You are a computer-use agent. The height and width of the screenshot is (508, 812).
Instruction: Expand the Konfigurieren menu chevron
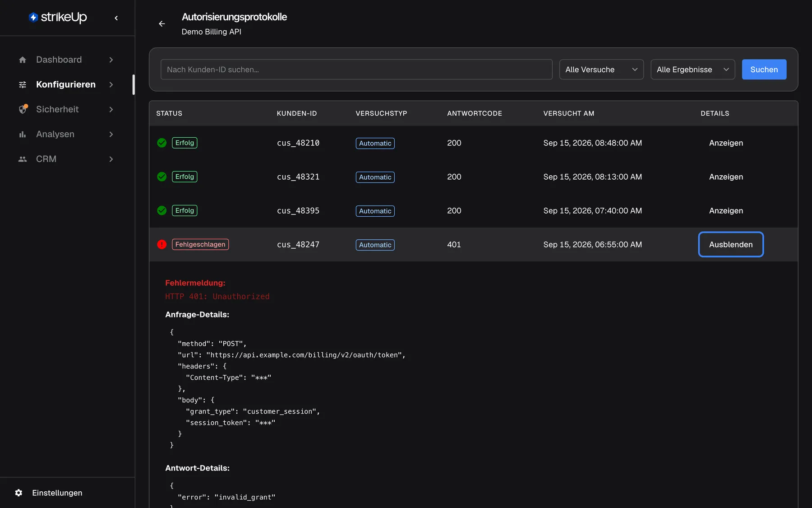tap(111, 84)
